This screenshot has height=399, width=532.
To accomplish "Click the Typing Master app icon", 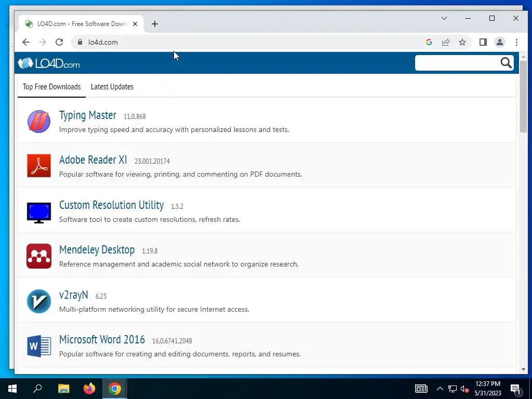I will pos(39,121).
